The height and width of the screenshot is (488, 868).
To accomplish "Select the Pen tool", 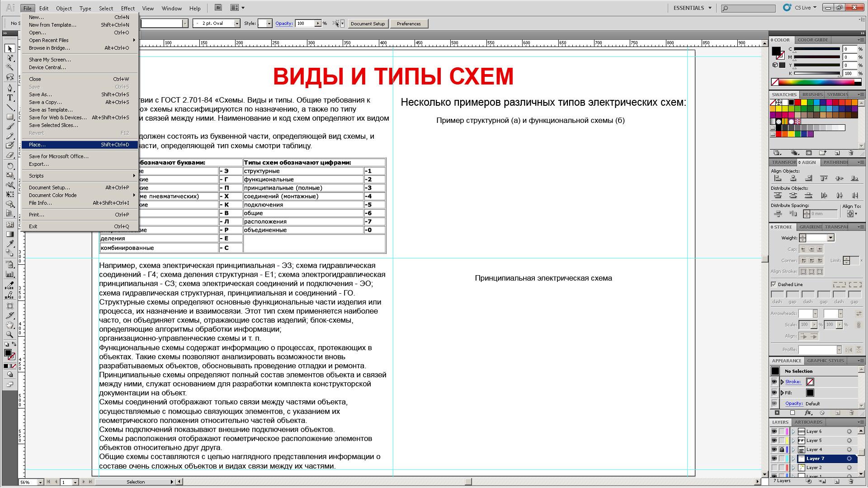I will [x=10, y=88].
